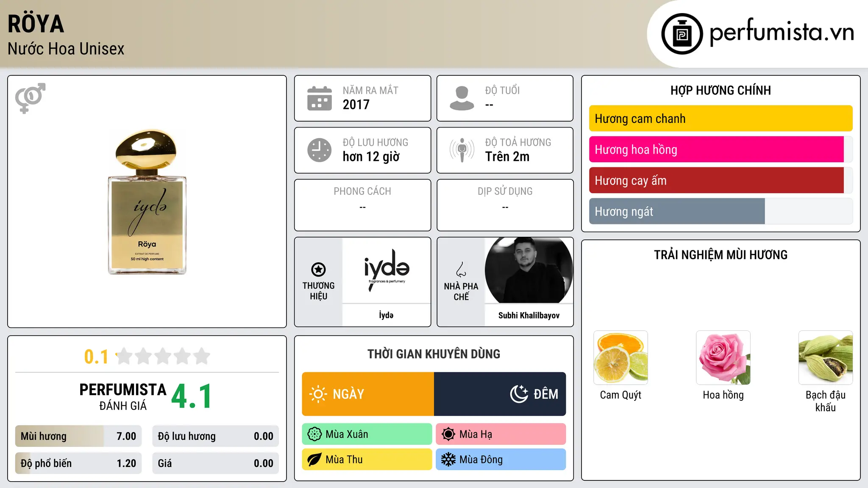Viewport: 868px width, 488px height.
Task: Select the Đêm nighttime segment
Action: click(500, 394)
